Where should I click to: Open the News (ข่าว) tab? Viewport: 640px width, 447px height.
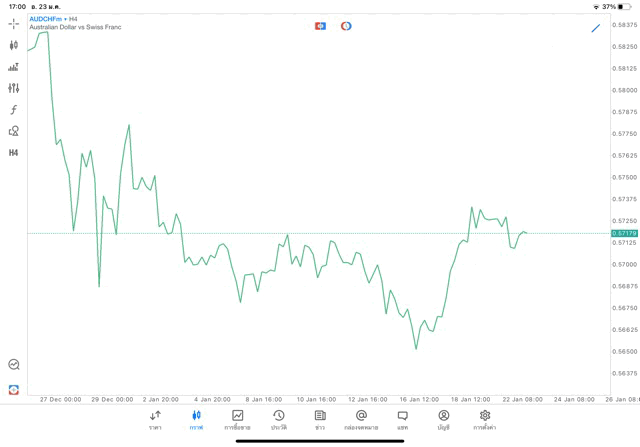click(320, 420)
